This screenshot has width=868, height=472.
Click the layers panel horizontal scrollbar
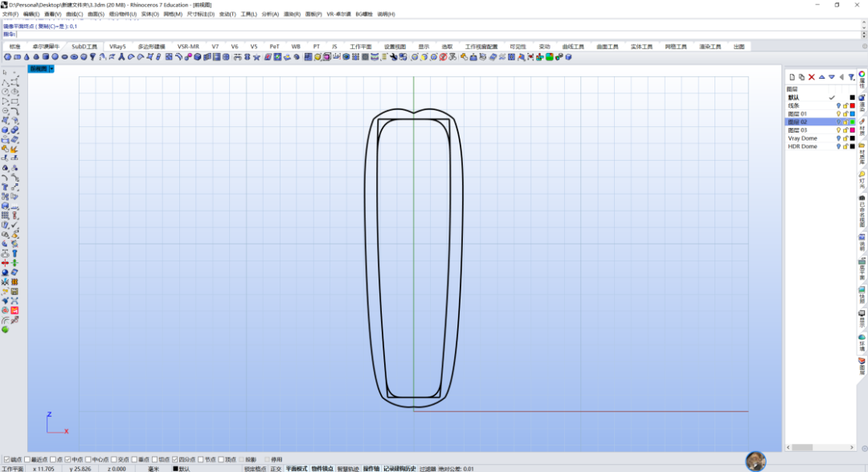pos(821,447)
